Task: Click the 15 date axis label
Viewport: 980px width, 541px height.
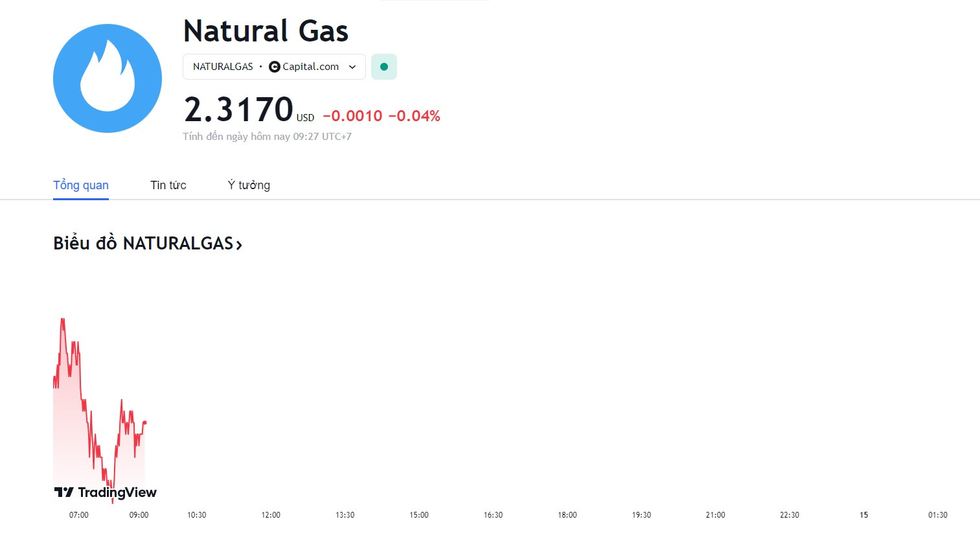Action: [863, 515]
